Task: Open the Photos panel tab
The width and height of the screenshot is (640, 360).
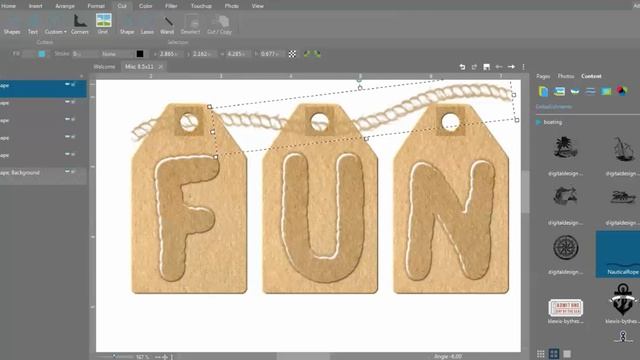Action: (x=566, y=76)
